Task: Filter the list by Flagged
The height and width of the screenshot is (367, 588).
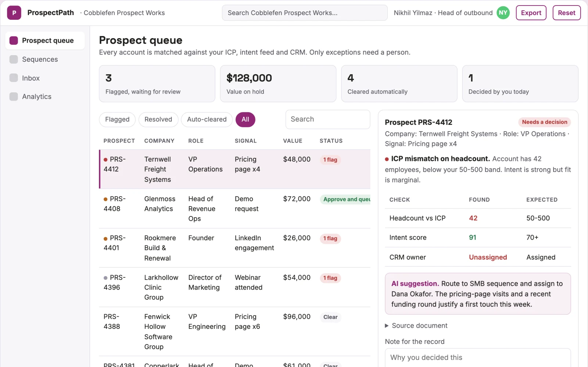Action: 117,119
